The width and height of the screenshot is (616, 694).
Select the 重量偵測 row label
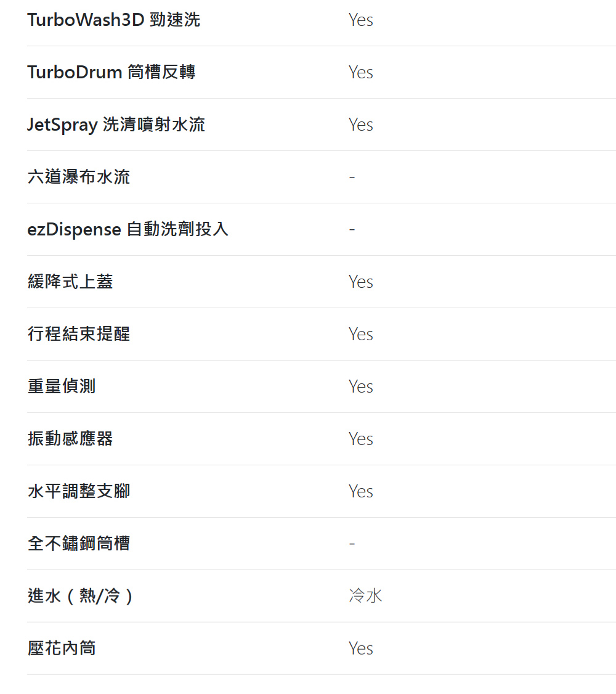(62, 386)
